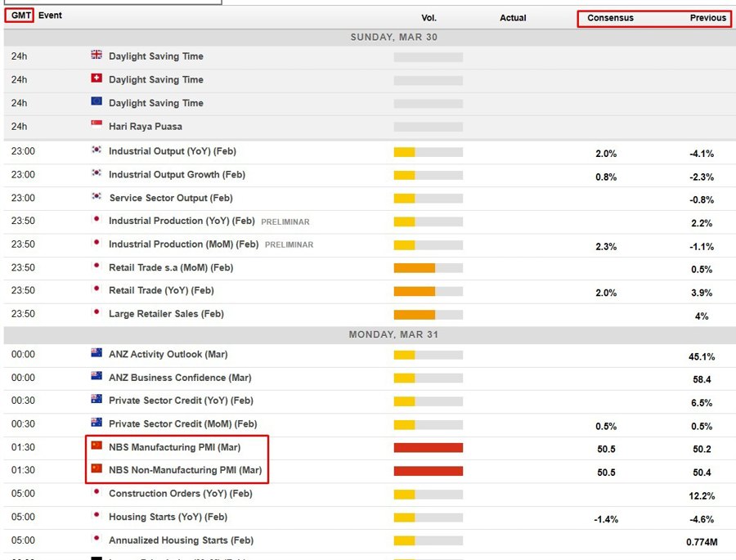The width and height of the screenshot is (736, 560).
Task: Click the Previous column header
Action: pos(707,18)
